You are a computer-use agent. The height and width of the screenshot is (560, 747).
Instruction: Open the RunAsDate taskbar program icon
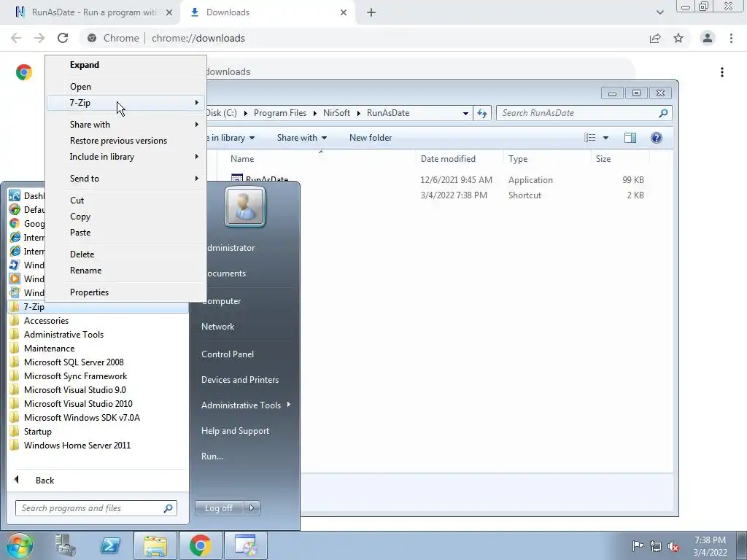[x=245, y=545]
